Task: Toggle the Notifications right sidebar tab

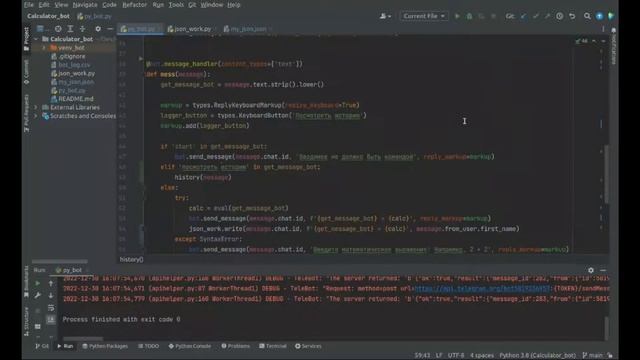Action: pos(613,46)
